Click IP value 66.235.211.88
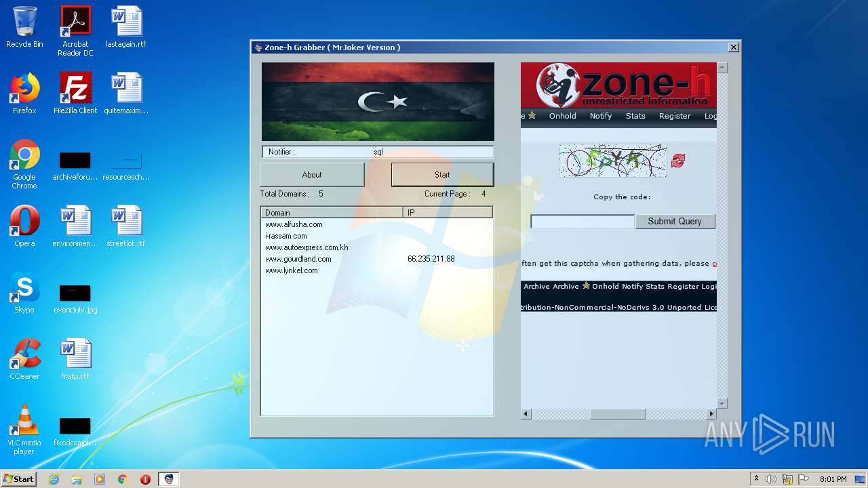868x488 pixels. 431,259
